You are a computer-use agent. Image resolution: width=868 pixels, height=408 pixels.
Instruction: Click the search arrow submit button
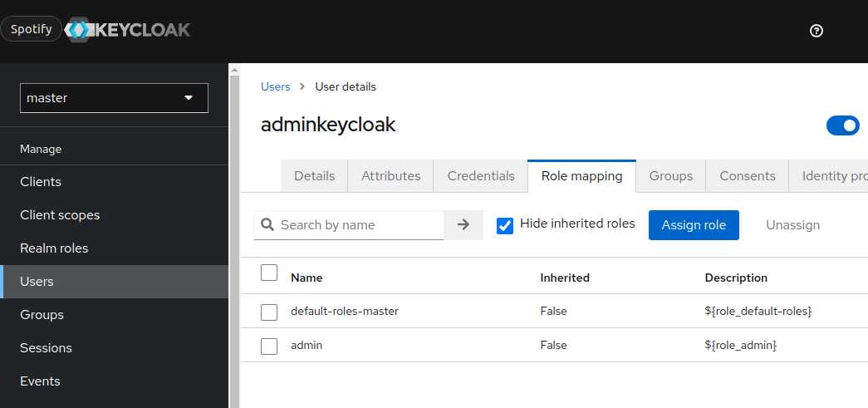click(463, 224)
